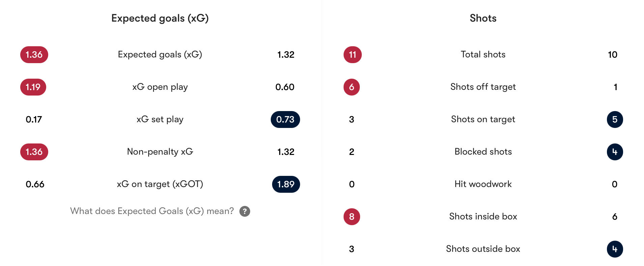This screenshot has width=644, height=266.
Task: Select the red 6 shots off target badge
Action: tap(352, 87)
